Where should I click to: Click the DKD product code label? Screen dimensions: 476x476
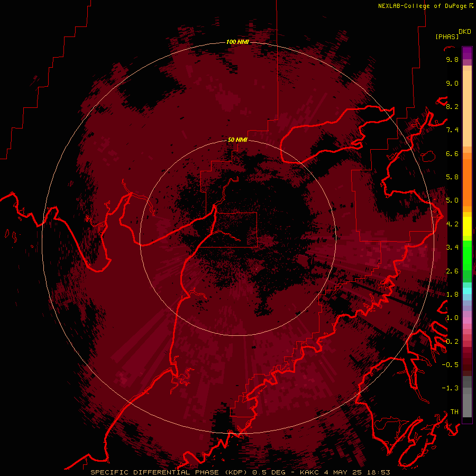(465, 32)
